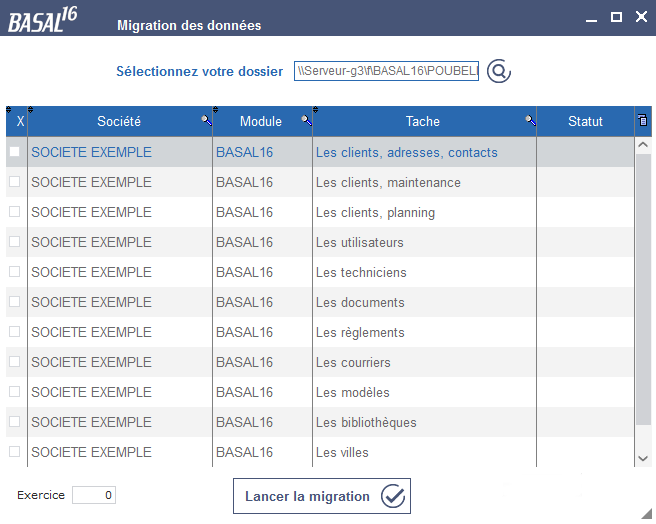Check the box for Les clients, adresses, contacts

tap(15, 152)
